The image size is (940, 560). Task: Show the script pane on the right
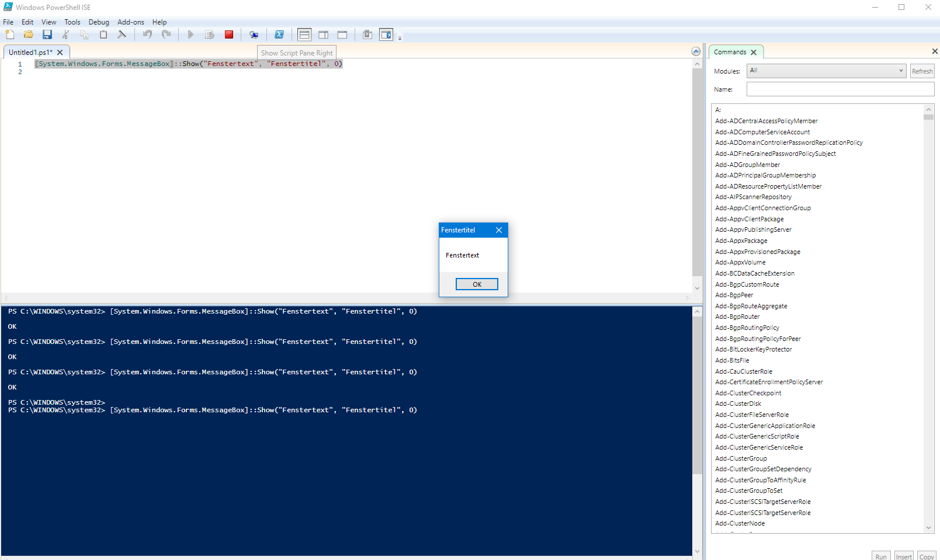coord(323,34)
